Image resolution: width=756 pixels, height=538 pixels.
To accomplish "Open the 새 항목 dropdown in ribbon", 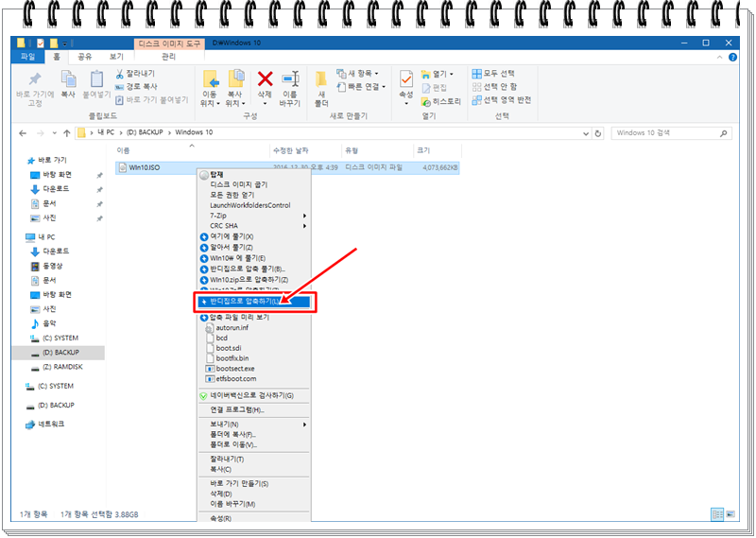I will (357, 74).
